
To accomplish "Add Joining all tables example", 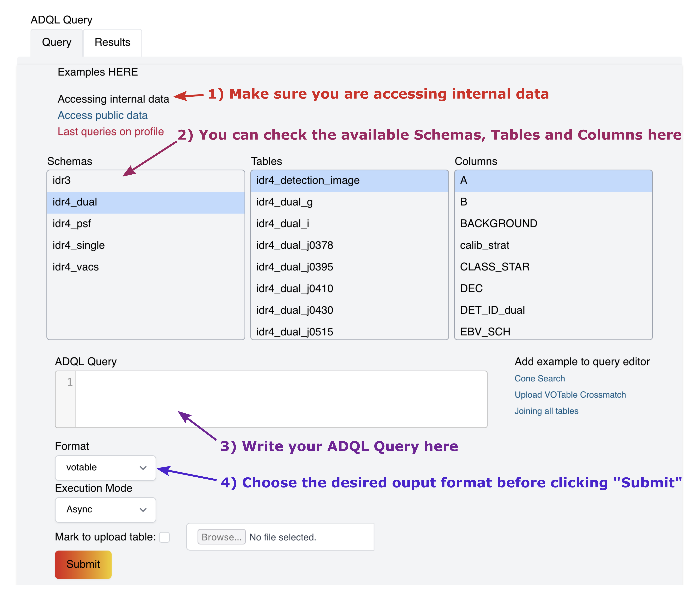I will click(x=546, y=411).
